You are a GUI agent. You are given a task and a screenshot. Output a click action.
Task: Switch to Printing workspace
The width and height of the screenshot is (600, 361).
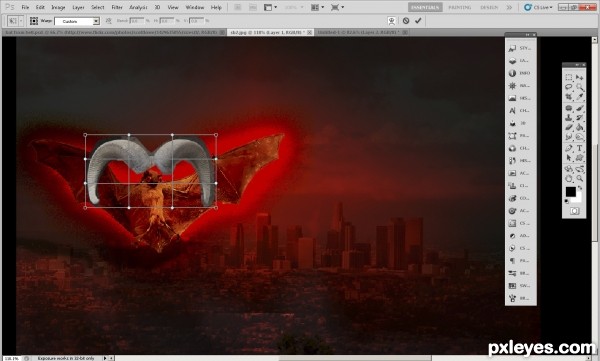[x=460, y=7]
